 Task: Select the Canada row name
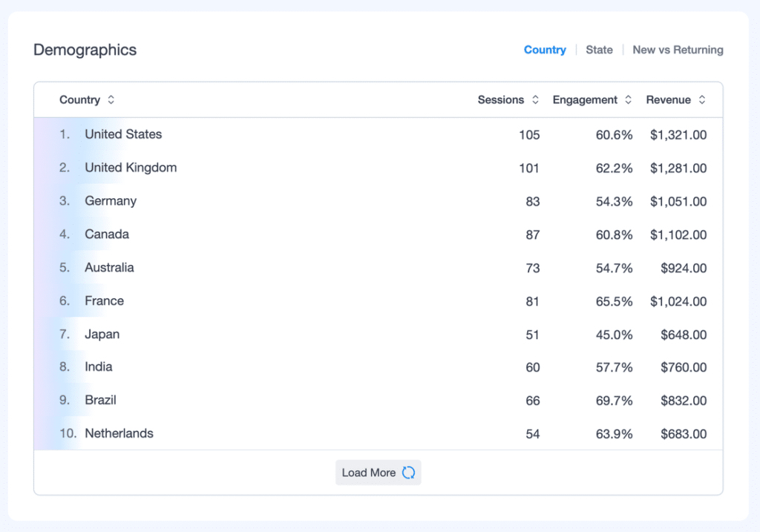tap(107, 234)
